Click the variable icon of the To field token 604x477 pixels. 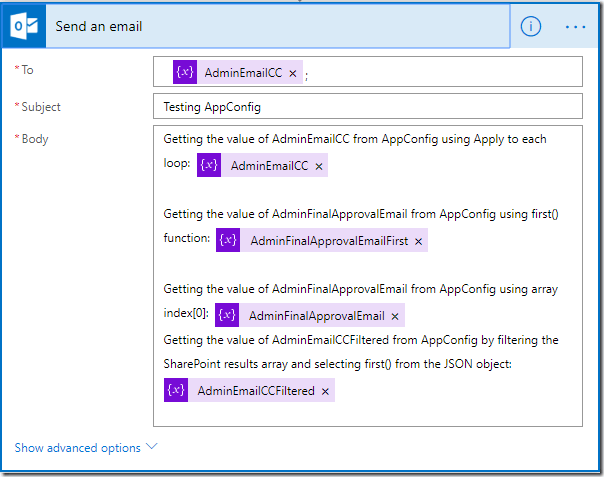(184, 73)
